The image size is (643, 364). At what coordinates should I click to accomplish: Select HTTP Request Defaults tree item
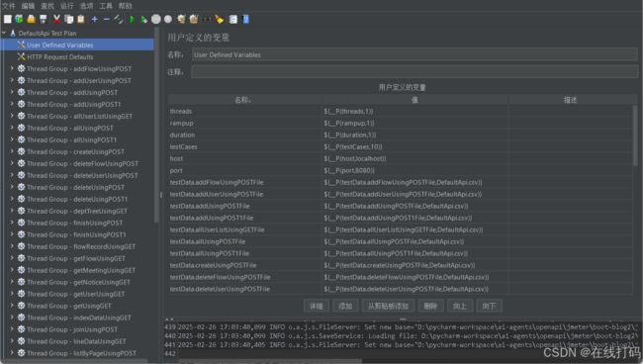60,56
